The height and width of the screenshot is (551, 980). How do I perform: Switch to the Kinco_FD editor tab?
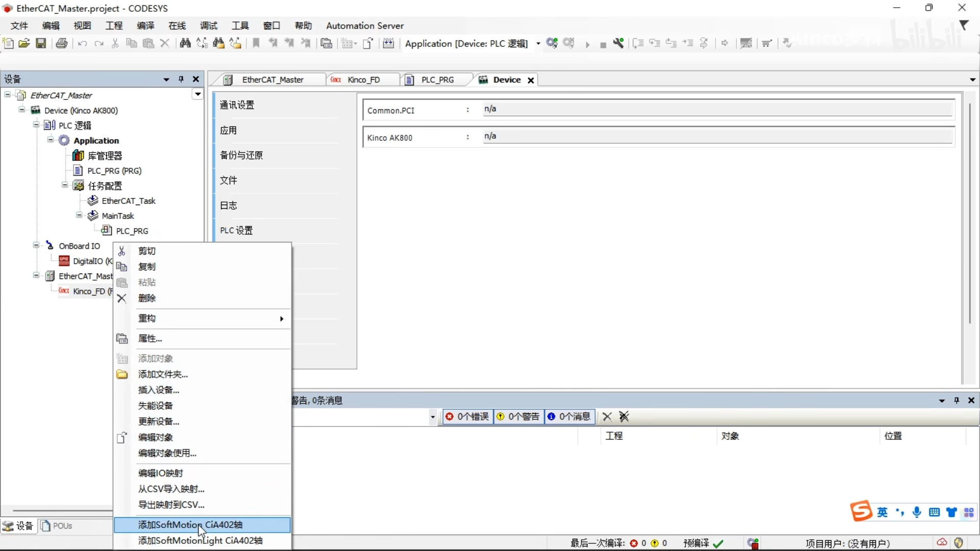pyautogui.click(x=363, y=80)
